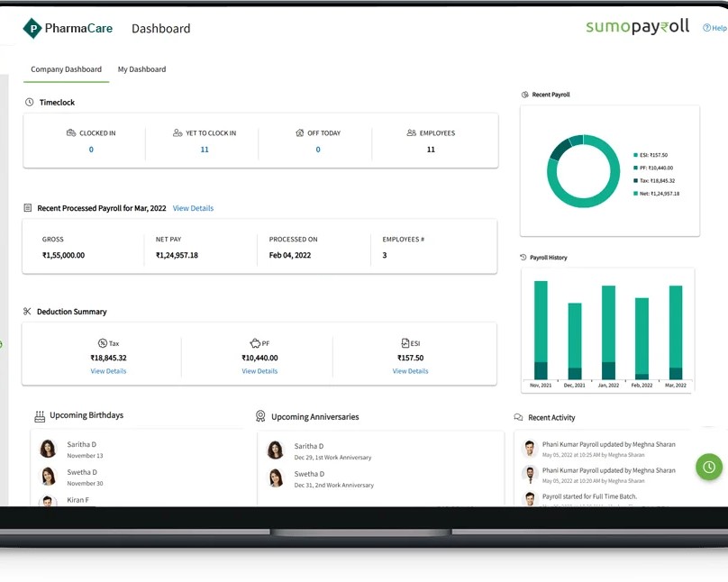Click the PF piggy bank icon
The image size is (728, 582).
(x=254, y=343)
